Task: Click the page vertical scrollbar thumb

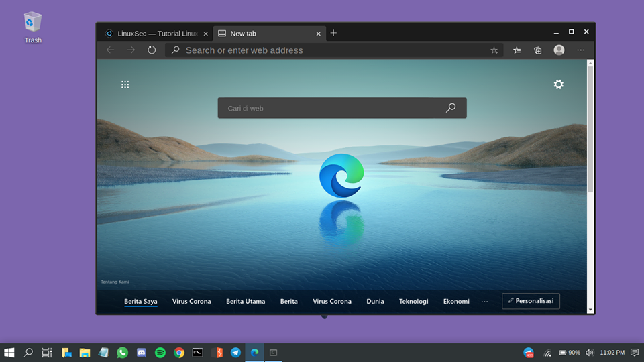Action: 590,129
